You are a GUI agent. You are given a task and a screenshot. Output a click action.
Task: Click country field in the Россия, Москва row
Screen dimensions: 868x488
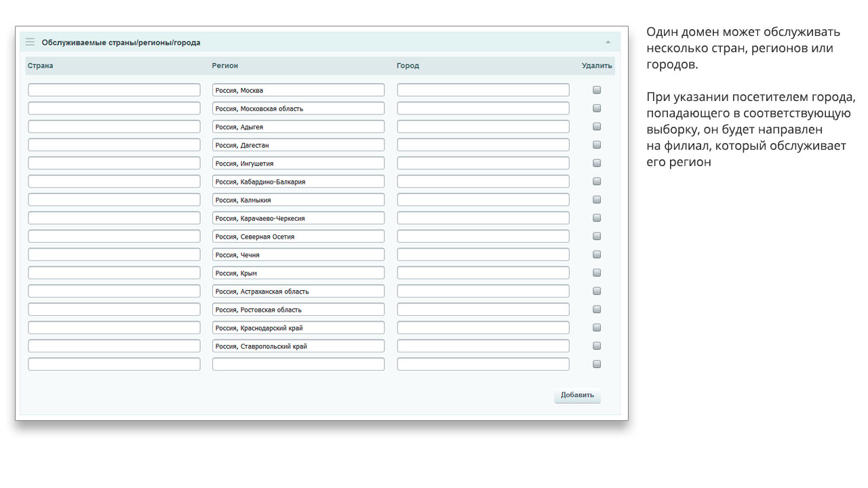[114, 90]
